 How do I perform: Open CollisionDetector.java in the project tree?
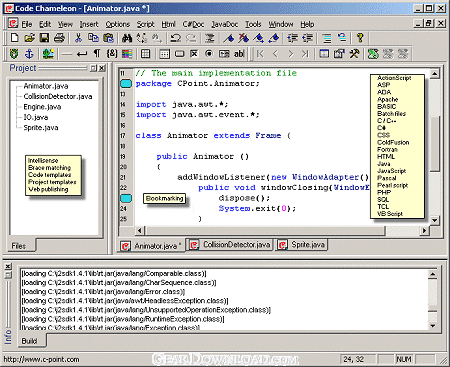58,97
